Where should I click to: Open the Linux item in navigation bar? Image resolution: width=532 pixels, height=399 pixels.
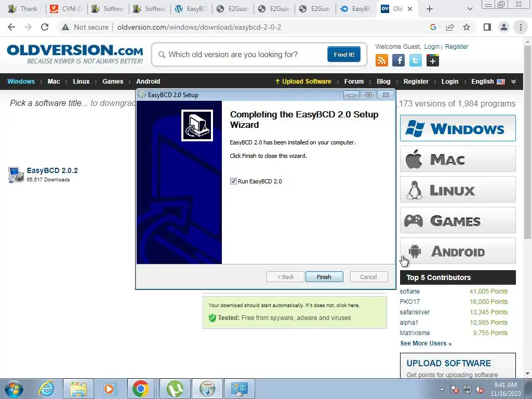click(81, 82)
